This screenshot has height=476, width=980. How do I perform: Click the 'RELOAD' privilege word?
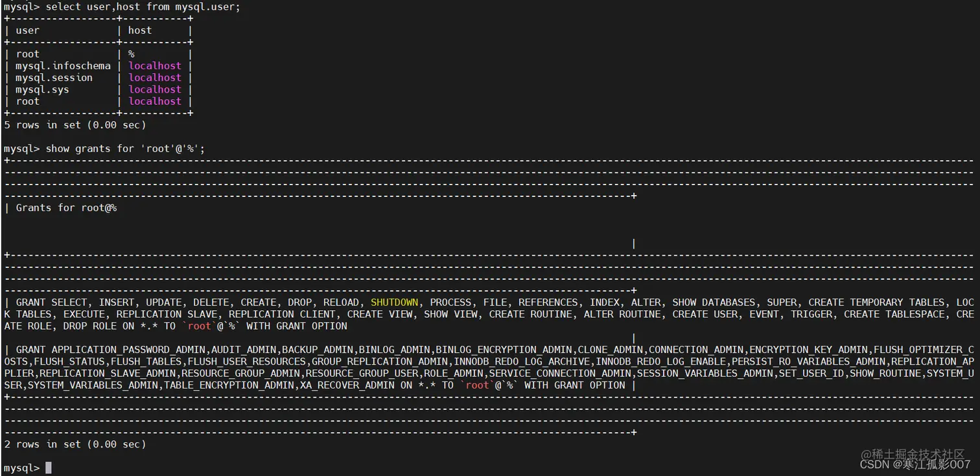pyautogui.click(x=342, y=302)
